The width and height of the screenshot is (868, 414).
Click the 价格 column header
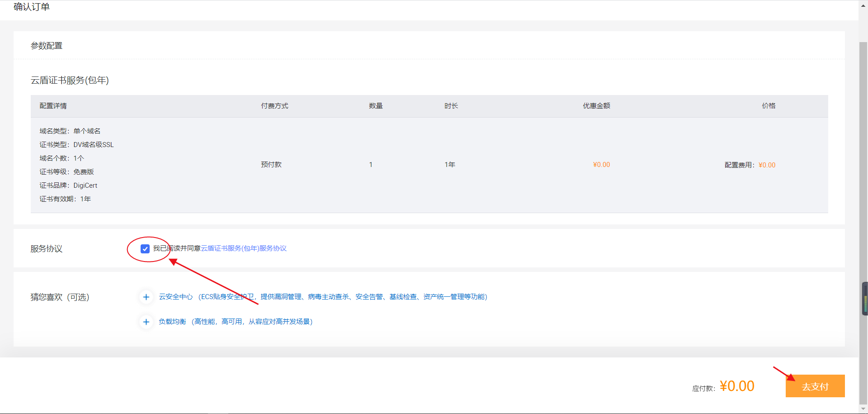pyautogui.click(x=769, y=106)
